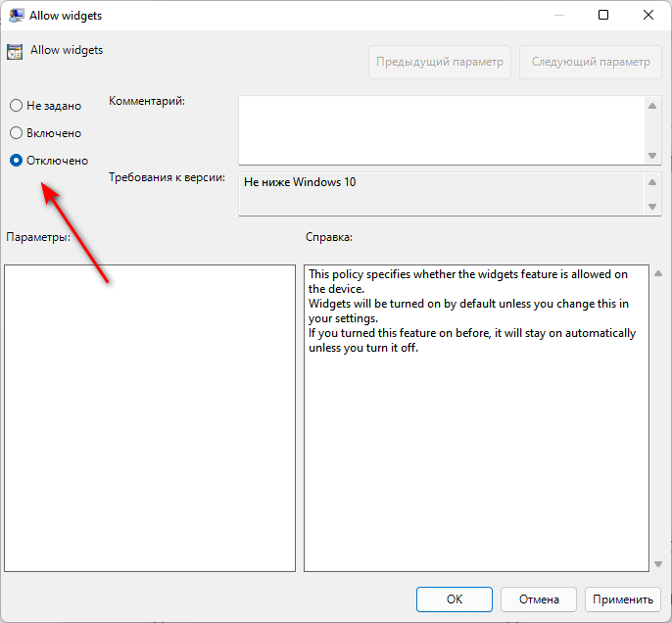This screenshot has height=623, width=672.
Task: Close the Allow widgets dialog
Action: click(x=648, y=15)
